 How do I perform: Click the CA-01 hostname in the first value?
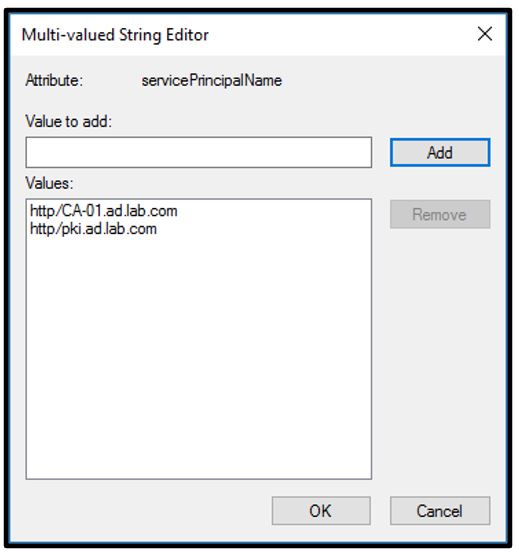pyautogui.click(x=83, y=211)
